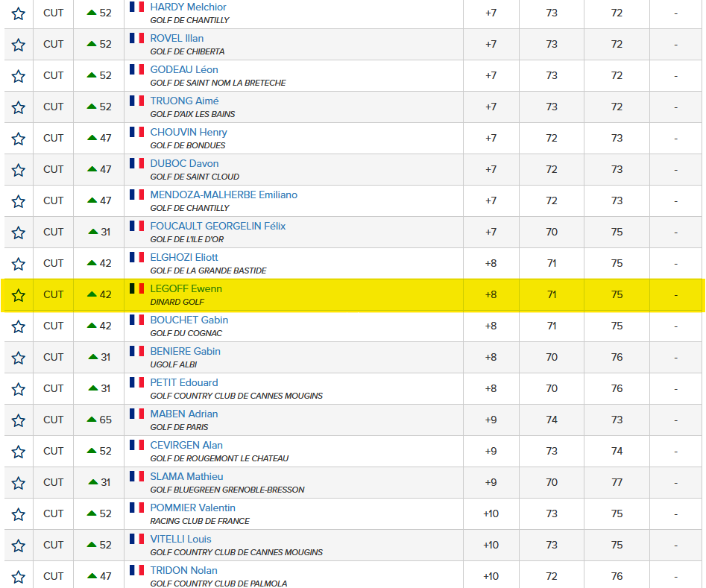Viewport: 706px width, 588px height.
Task: Click the star next to MABEN Adrian
Action: (19, 420)
